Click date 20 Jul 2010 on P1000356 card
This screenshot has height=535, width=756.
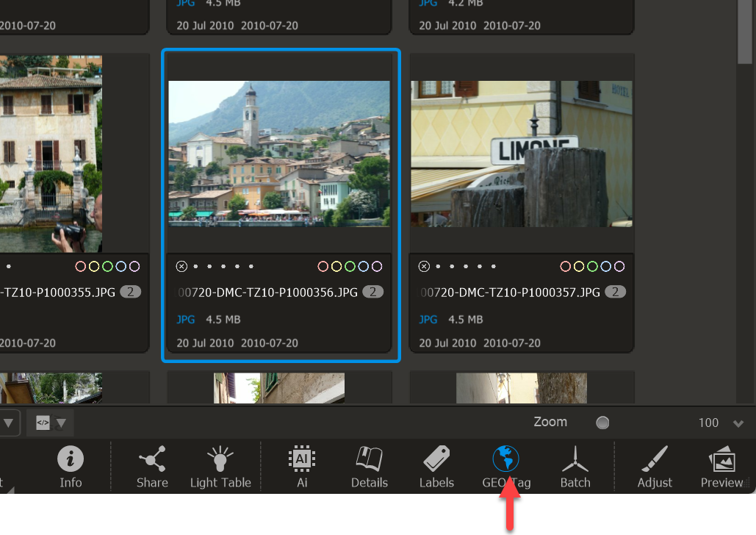pos(206,343)
